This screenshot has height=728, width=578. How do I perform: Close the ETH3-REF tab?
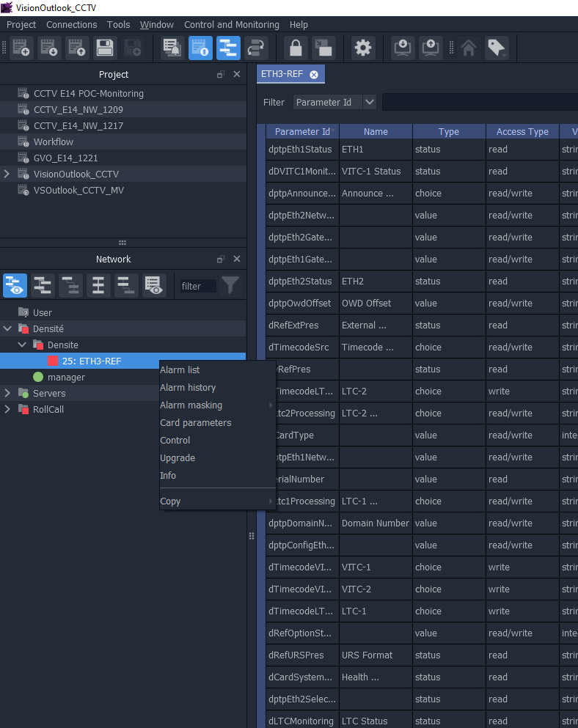[x=314, y=74]
